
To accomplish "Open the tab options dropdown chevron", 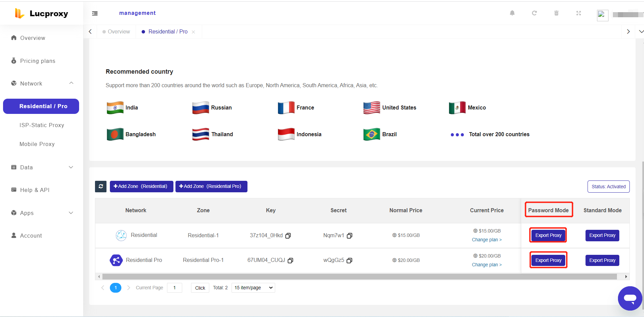I will [x=641, y=31].
